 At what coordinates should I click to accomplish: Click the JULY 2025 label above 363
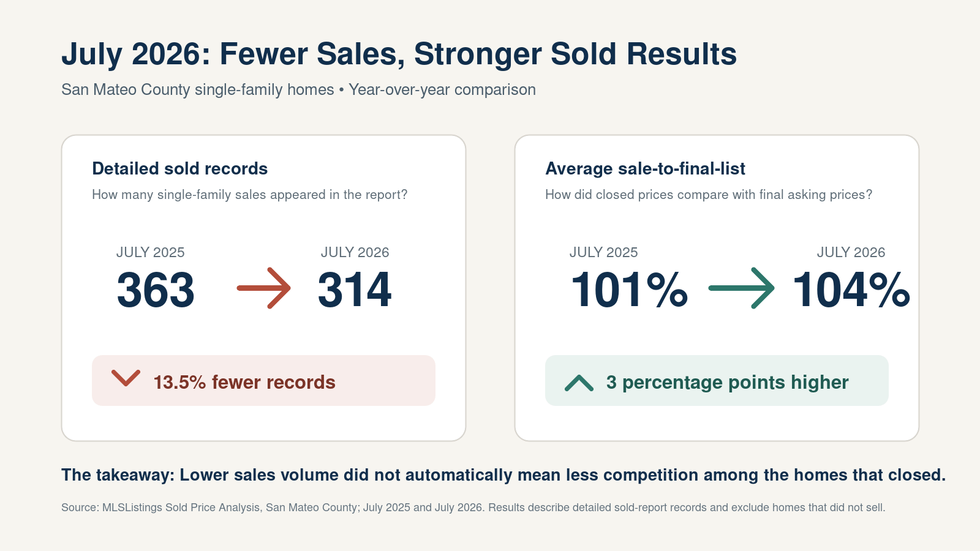pyautogui.click(x=150, y=252)
